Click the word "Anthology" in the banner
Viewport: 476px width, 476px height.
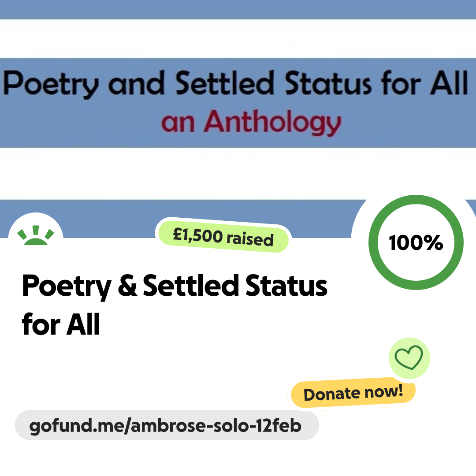272,121
